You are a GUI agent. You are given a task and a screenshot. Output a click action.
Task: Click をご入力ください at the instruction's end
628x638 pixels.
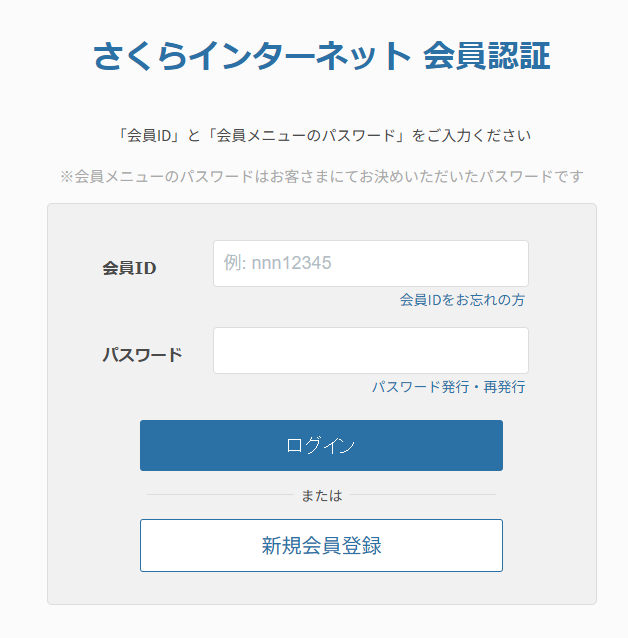click(471, 135)
